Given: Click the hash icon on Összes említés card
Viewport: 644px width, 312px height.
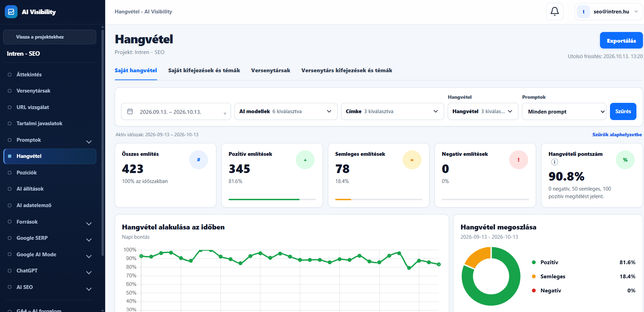Looking at the screenshot, I should (x=198, y=160).
